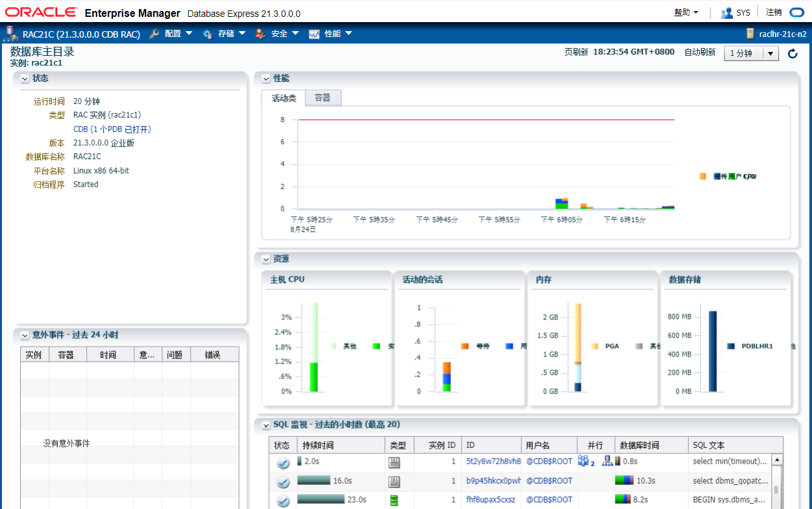The width and height of the screenshot is (812, 509).
Task: Collapse the 状态 panel
Action: [25, 79]
